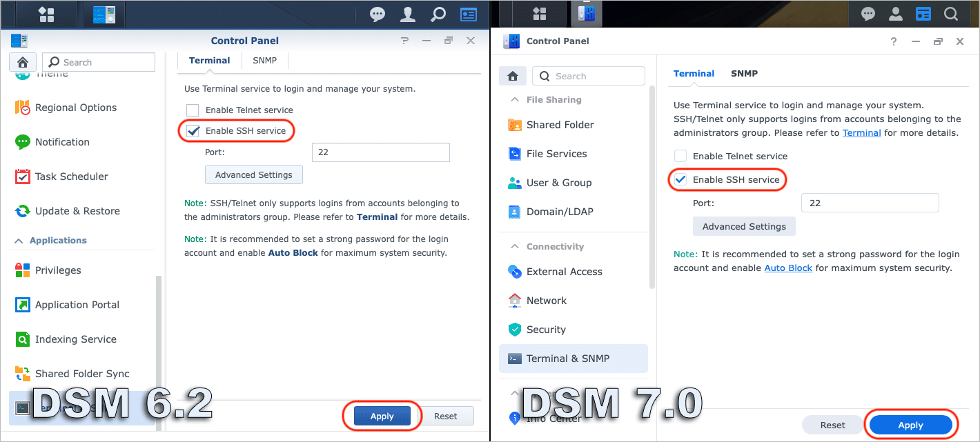
Task: Open user options icon in DSM 6.2
Action: point(408,14)
